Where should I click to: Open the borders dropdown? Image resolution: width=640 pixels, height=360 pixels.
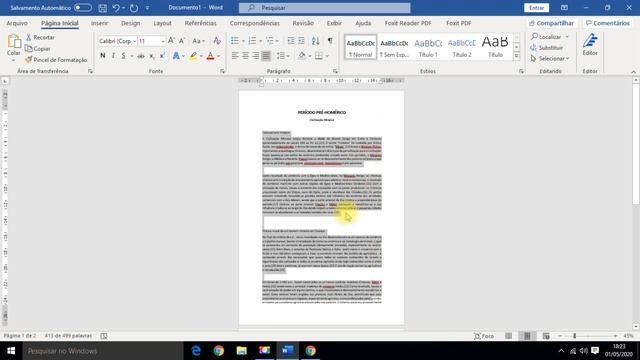(327, 56)
